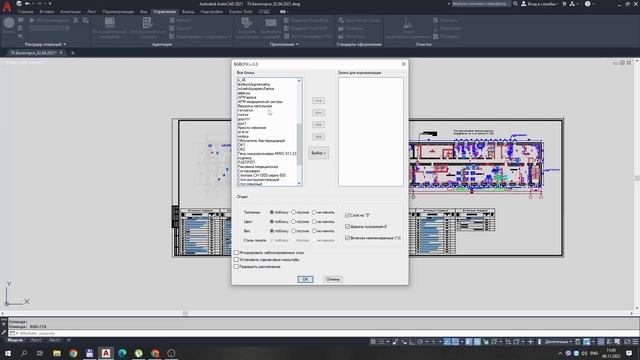Viewport: 640px width, 360px height.
Task: Click the Purge broom icon in cleanup panel
Action: (407, 22)
